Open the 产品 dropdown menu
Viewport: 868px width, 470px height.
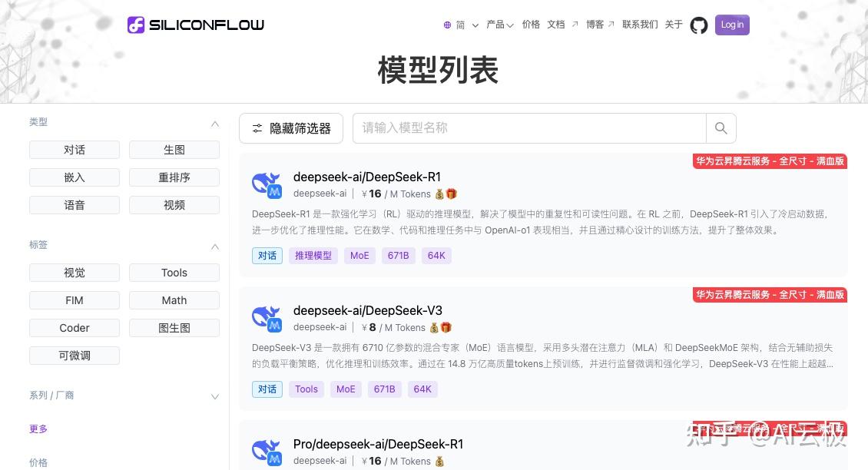tap(496, 25)
